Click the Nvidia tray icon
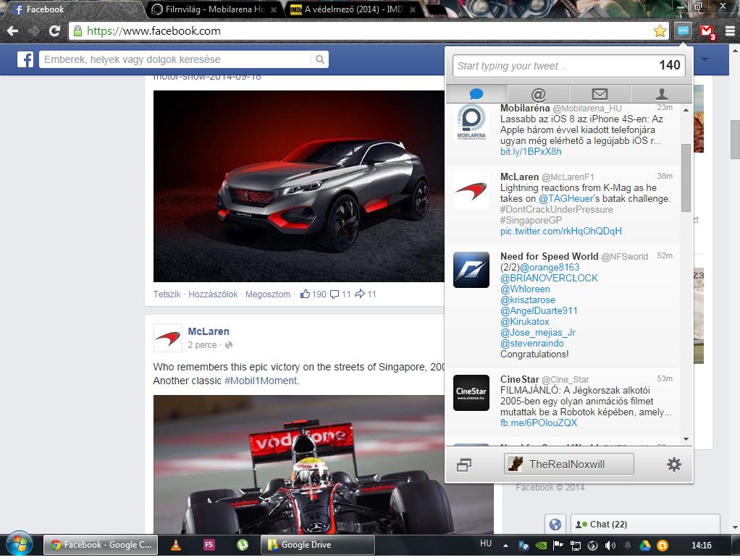Screen dimensions: 740x560 click(541, 546)
